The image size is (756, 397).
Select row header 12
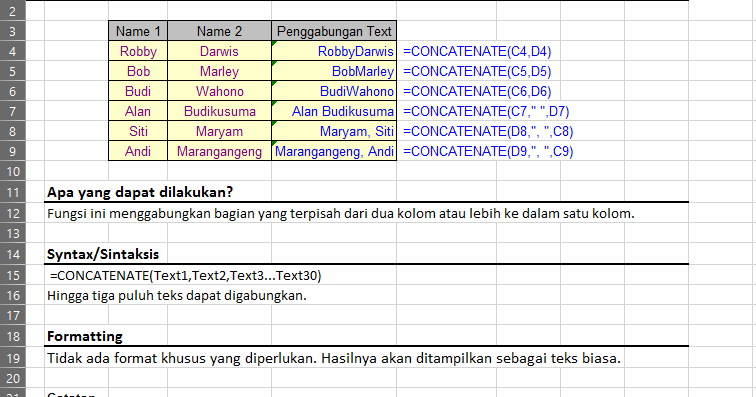pos(13,213)
